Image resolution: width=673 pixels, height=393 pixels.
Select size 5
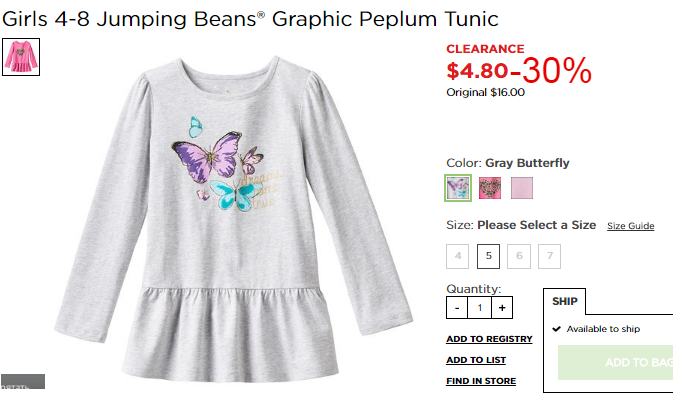[488, 256]
